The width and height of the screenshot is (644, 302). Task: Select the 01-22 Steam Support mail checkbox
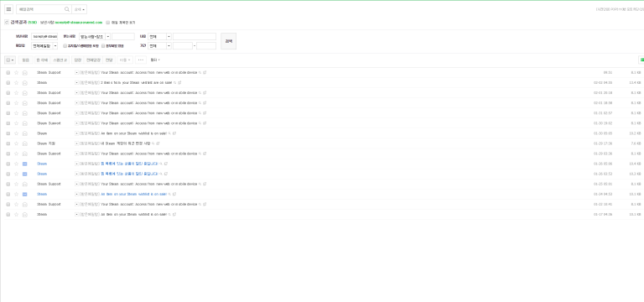click(8, 204)
